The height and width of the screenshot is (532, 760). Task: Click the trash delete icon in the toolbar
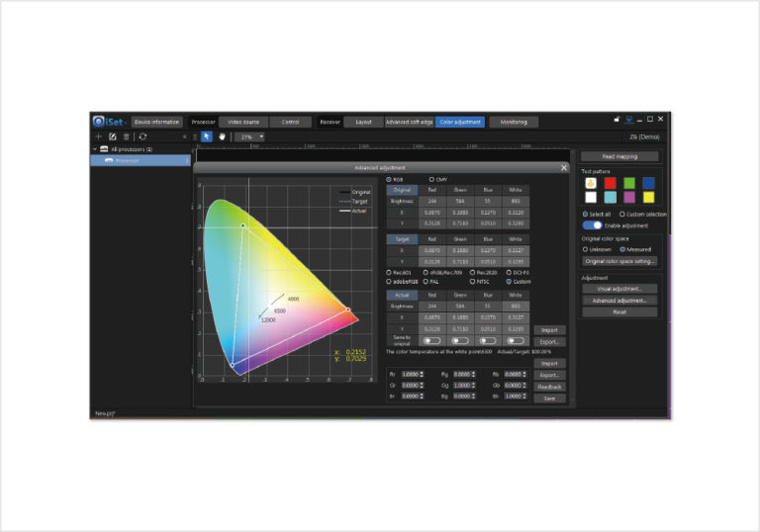click(x=127, y=136)
